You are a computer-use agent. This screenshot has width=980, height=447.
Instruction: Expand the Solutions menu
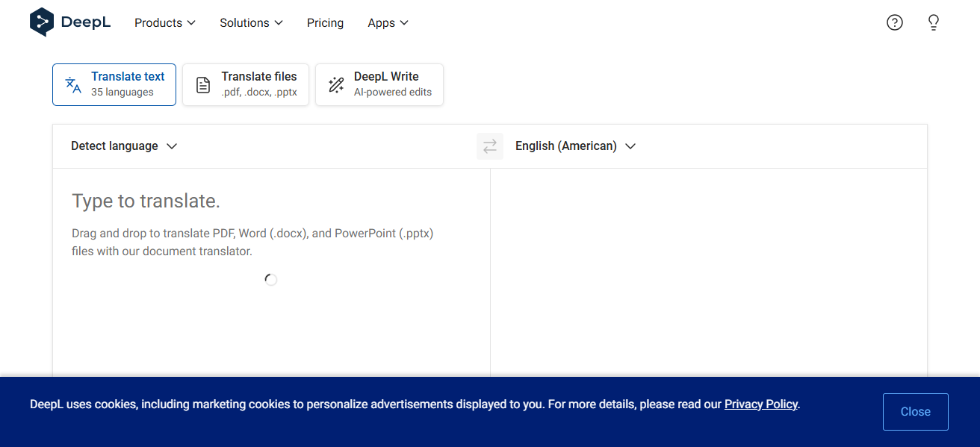coord(251,23)
